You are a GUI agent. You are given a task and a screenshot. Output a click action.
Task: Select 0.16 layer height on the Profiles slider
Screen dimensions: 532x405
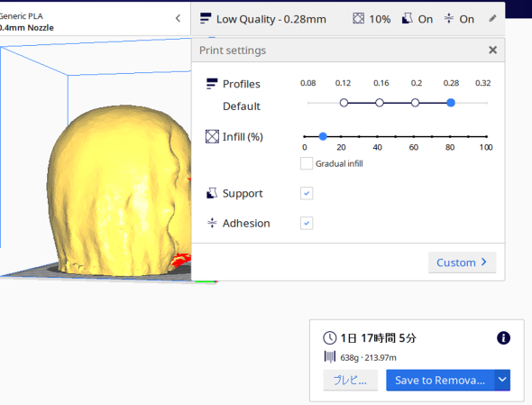tap(380, 103)
